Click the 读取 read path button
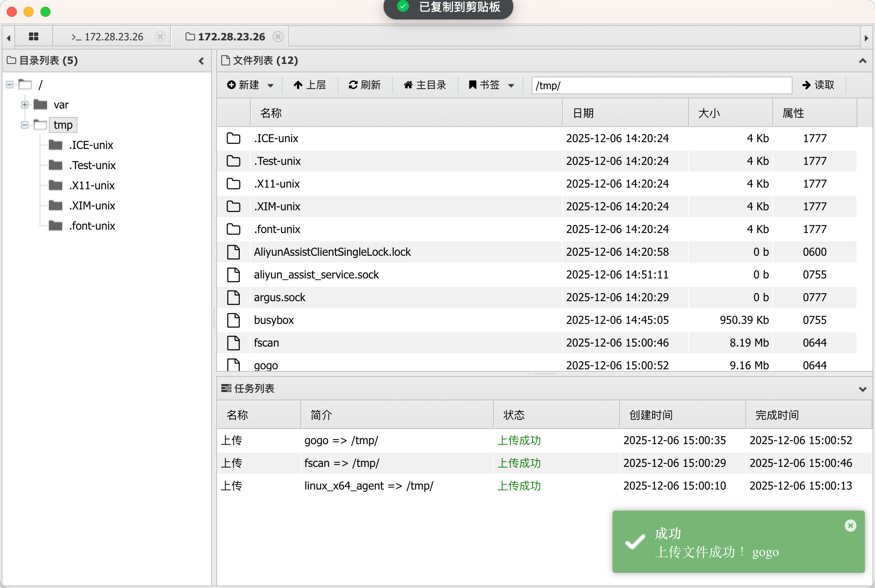The image size is (875, 588). coord(818,85)
